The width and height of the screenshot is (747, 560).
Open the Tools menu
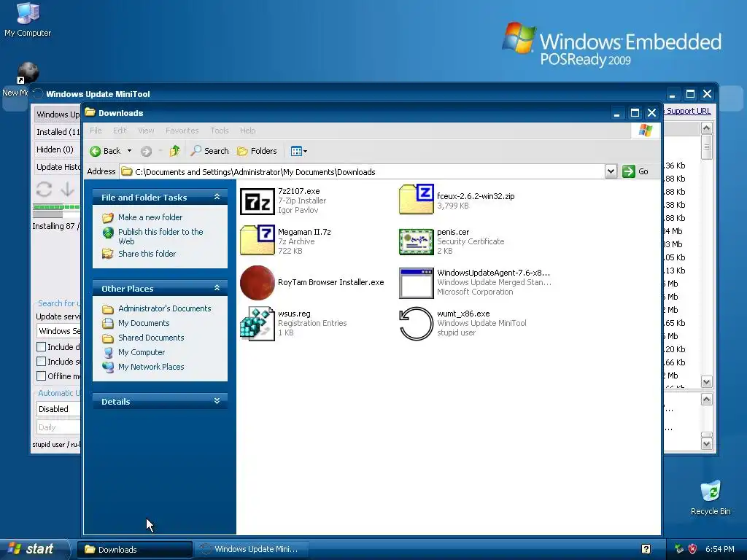coord(220,131)
